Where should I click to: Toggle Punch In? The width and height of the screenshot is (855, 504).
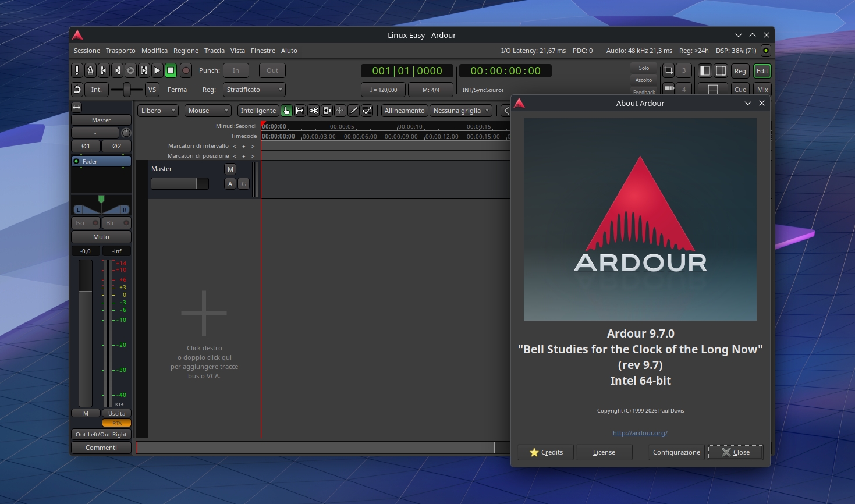(x=236, y=70)
